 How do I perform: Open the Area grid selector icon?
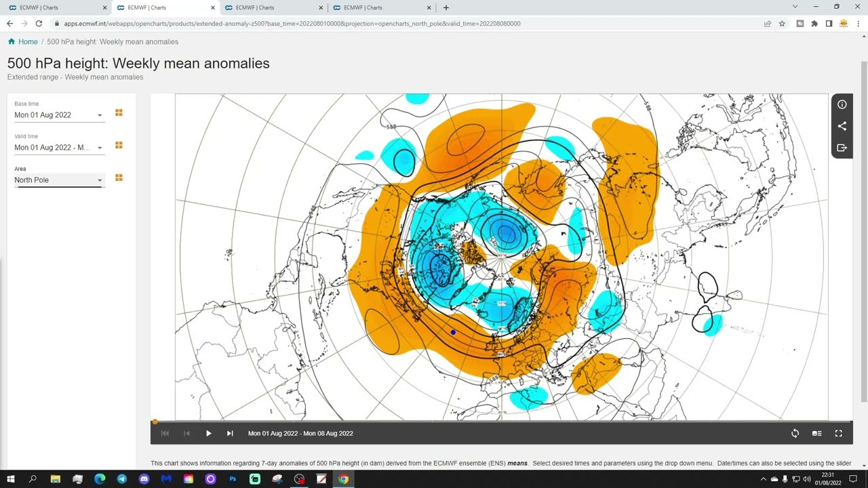point(119,178)
